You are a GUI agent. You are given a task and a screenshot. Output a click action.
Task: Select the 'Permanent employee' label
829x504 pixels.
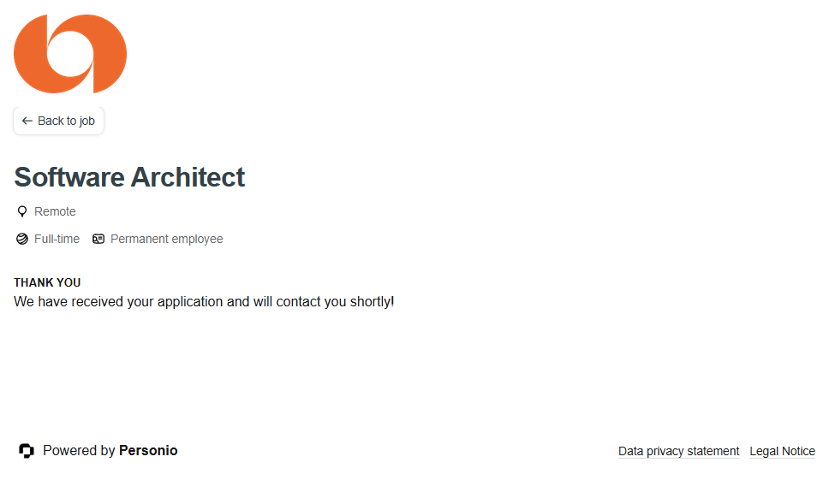pos(166,239)
